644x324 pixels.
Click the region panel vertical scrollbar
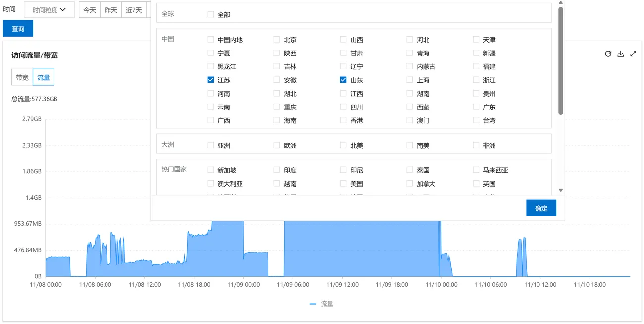561,59
